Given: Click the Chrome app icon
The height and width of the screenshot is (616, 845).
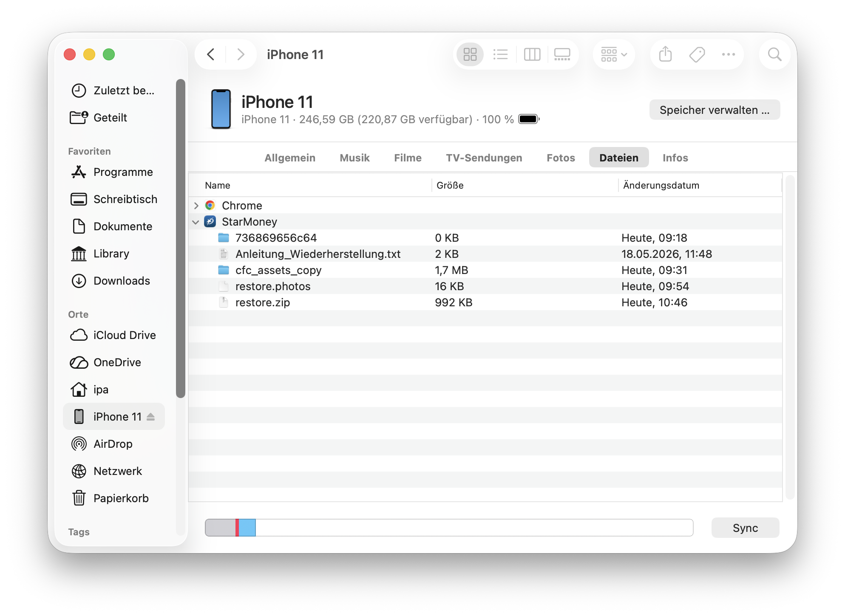Looking at the screenshot, I should pos(210,206).
